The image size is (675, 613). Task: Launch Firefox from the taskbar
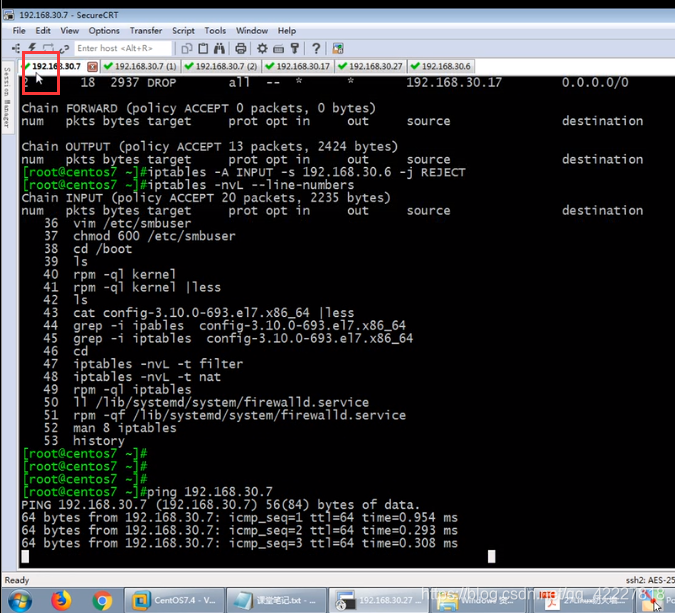tap(61, 601)
